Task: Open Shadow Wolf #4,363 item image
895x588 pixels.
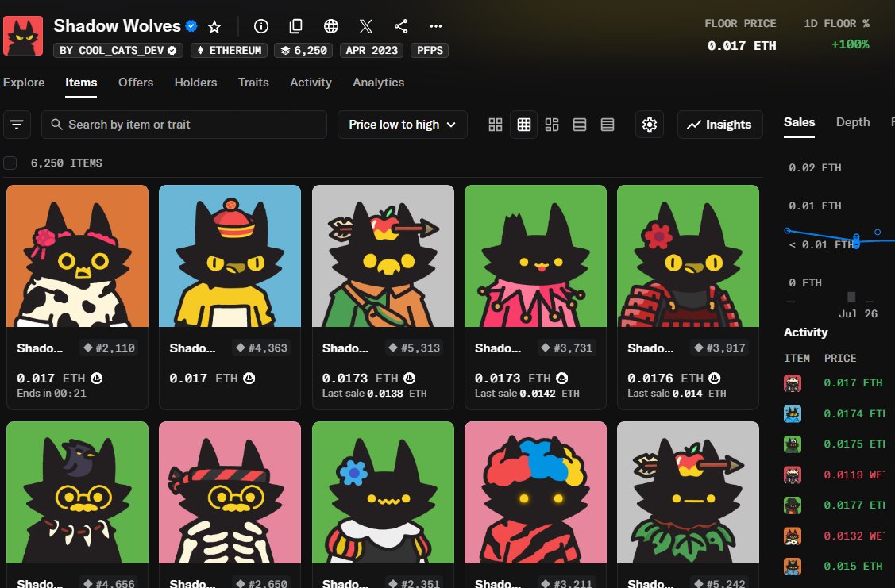Action: pos(230,256)
